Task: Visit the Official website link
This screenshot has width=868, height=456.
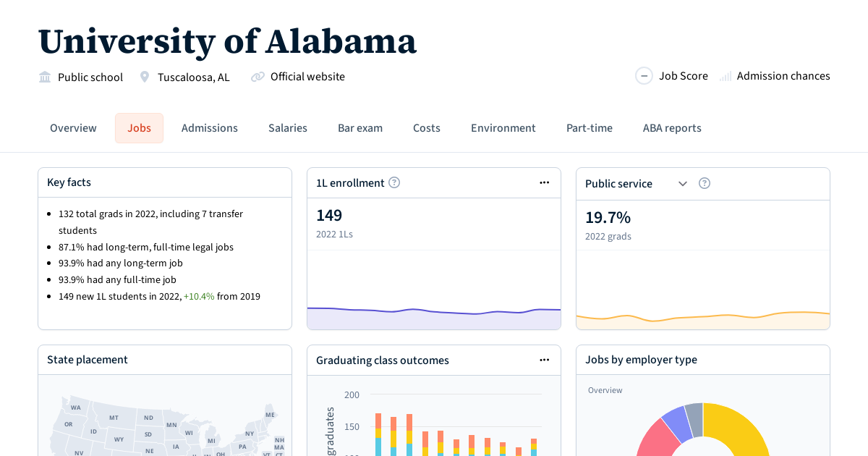Action: tap(307, 77)
